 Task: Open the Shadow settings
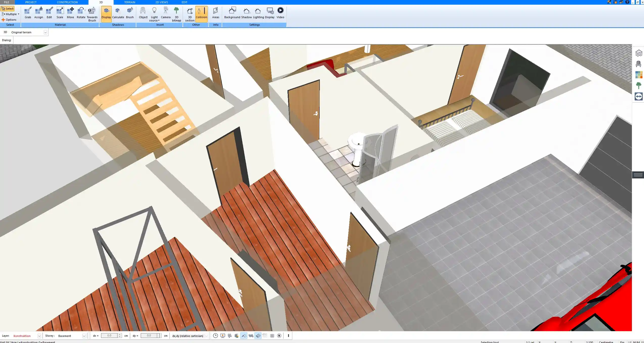(246, 13)
